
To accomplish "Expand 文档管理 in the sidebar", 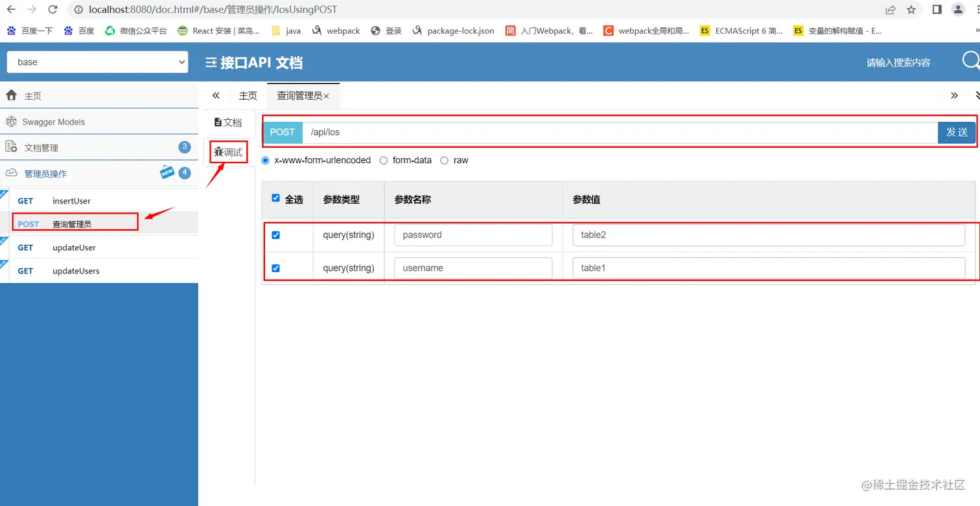I will click(99, 148).
